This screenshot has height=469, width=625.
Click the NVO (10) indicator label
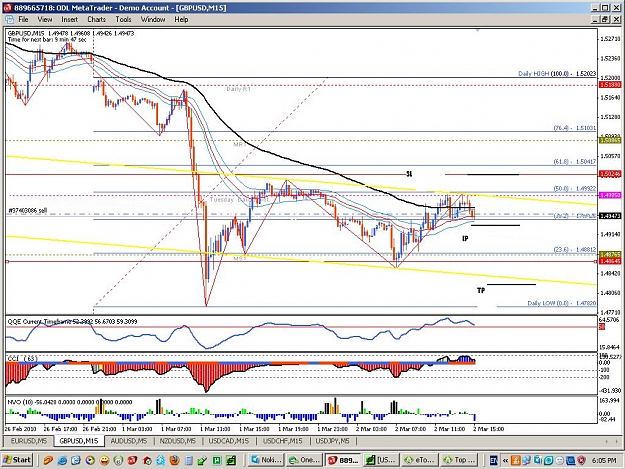pyautogui.click(x=70, y=402)
